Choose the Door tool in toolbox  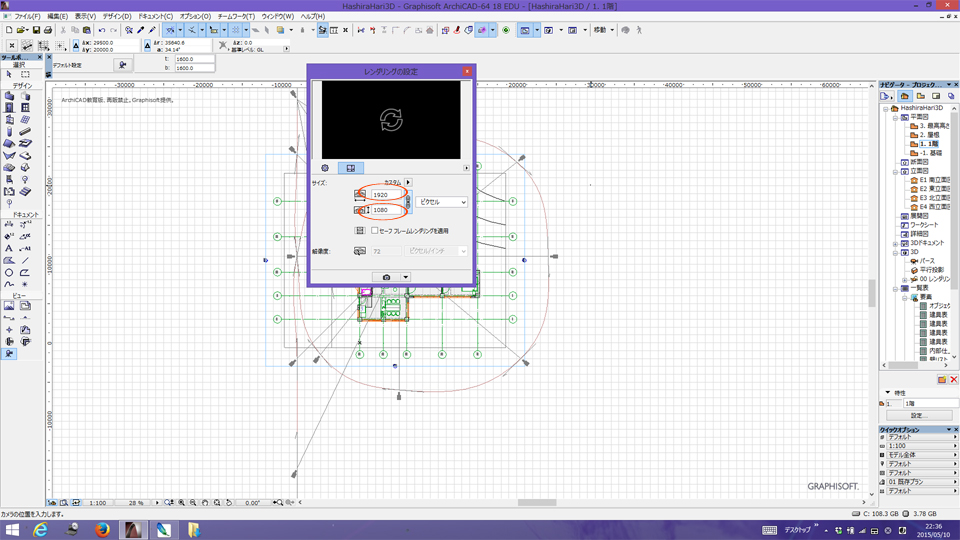(x=9, y=108)
